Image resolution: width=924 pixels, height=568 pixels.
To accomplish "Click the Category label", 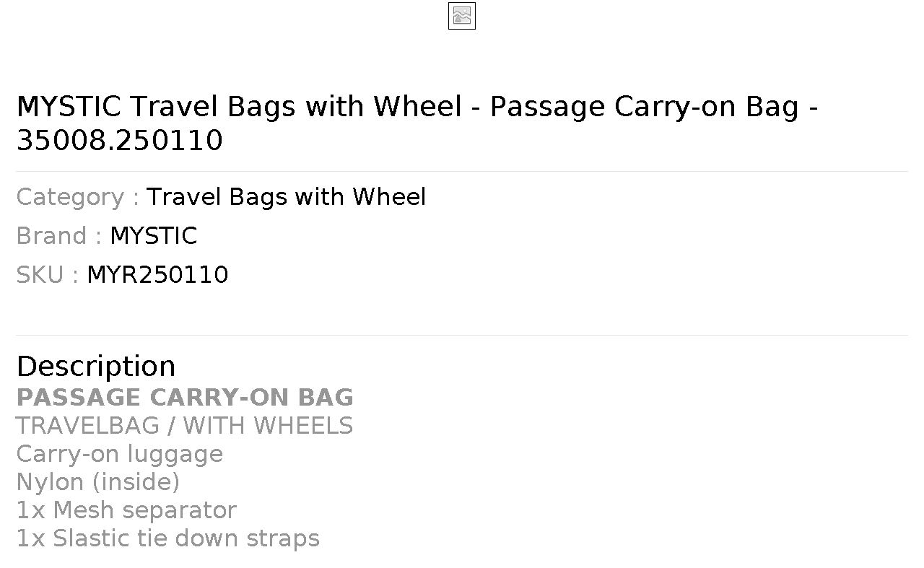I will point(78,197).
